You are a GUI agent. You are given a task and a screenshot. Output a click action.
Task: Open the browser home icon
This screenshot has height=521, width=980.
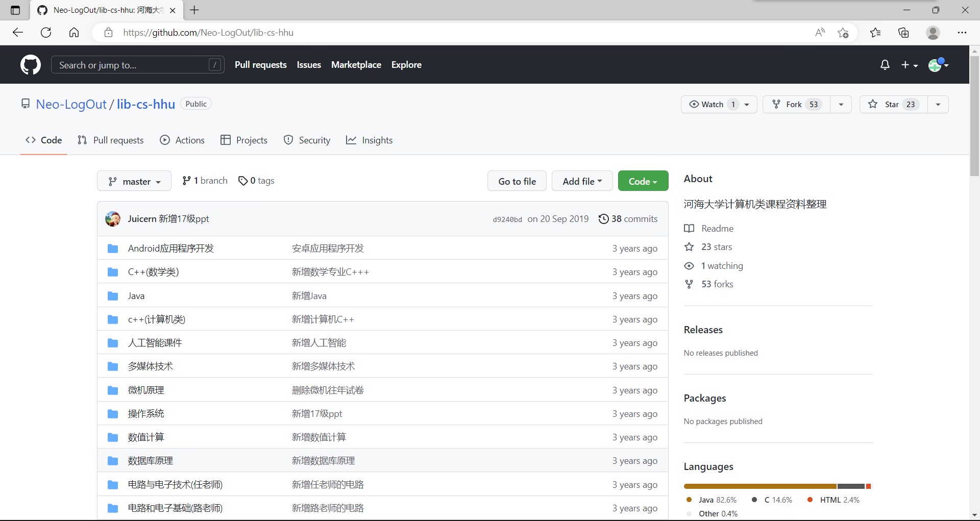[x=74, y=33]
